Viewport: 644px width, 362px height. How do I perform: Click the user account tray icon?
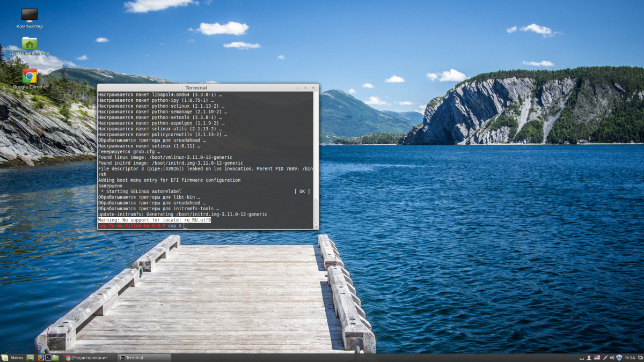click(589, 358)
